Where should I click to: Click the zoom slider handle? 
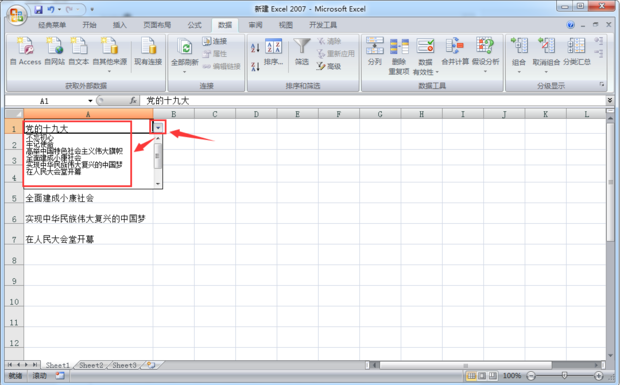pyautogui.click(x=565, y=376)
